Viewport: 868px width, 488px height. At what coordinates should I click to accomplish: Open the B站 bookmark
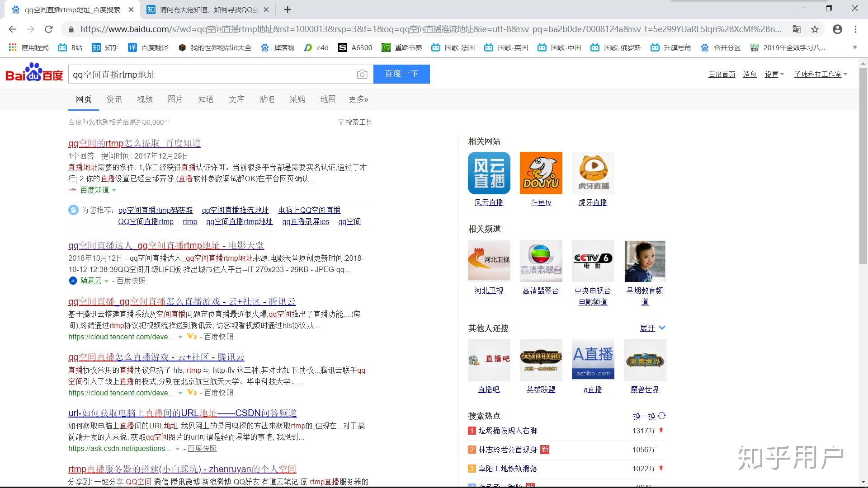tap(70, 47)
